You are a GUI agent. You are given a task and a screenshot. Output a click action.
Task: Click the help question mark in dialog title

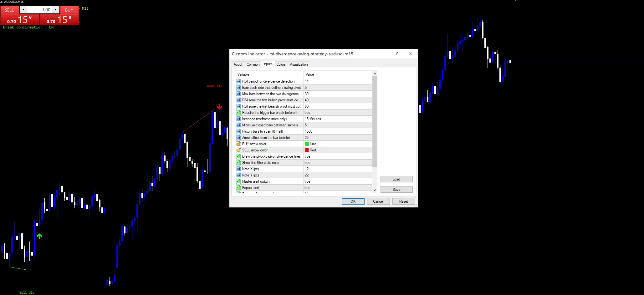(397, 53)
